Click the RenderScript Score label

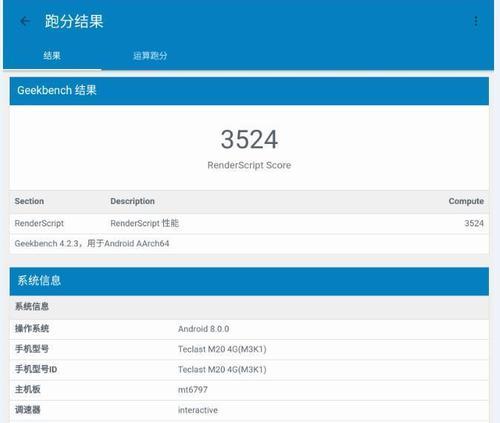[x=249, y=165]
